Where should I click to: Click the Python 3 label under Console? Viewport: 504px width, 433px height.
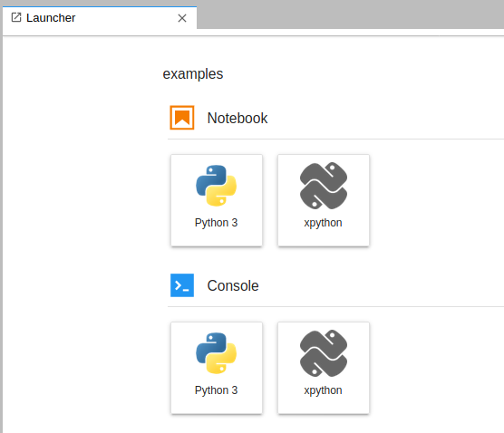(216, 390)
